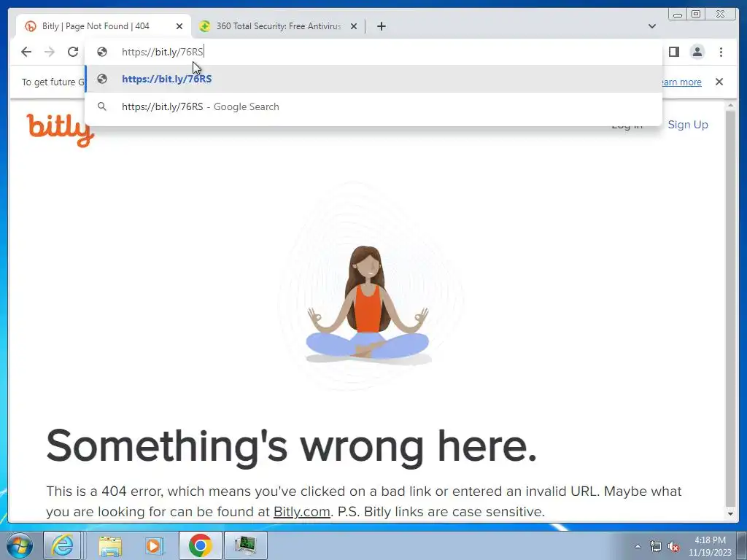Click the meditating woman illustration

[x=368, y=305]
